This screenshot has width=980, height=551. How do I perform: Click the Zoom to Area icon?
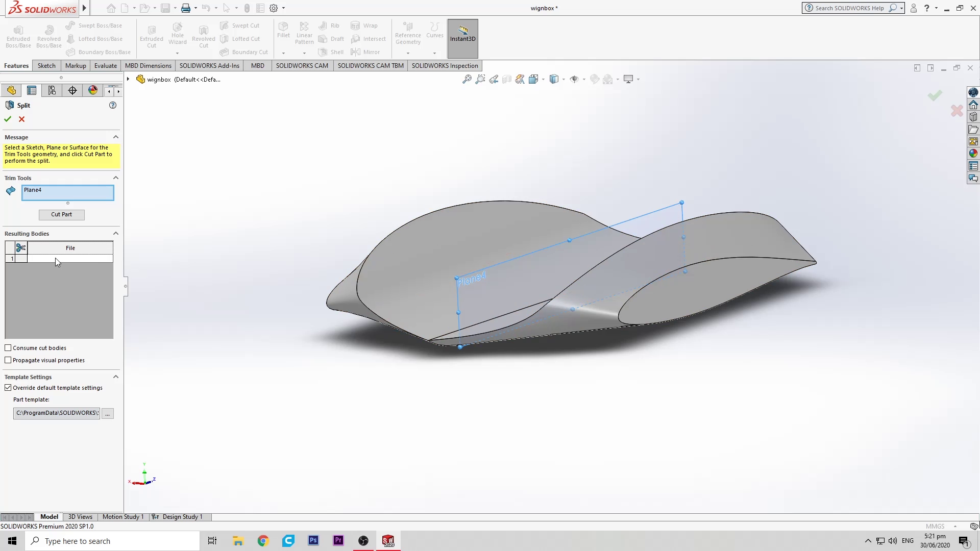480,79
